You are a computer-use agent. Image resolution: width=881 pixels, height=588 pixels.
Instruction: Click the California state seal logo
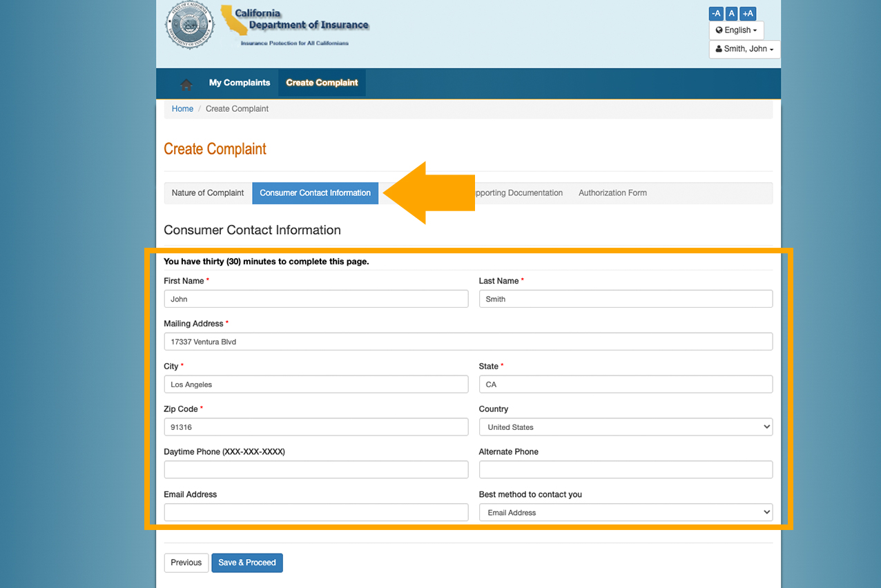point(190,26)
